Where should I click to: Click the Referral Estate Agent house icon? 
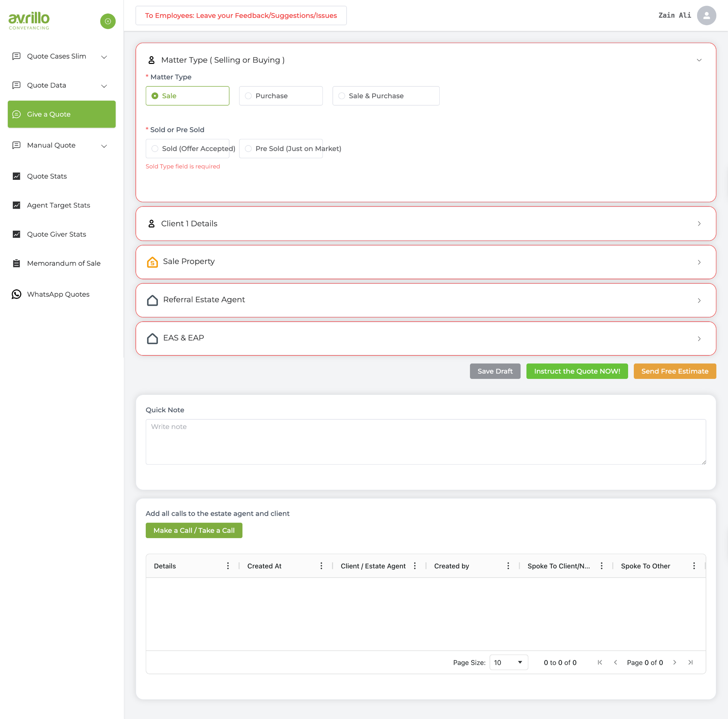[x=152, y=300]
